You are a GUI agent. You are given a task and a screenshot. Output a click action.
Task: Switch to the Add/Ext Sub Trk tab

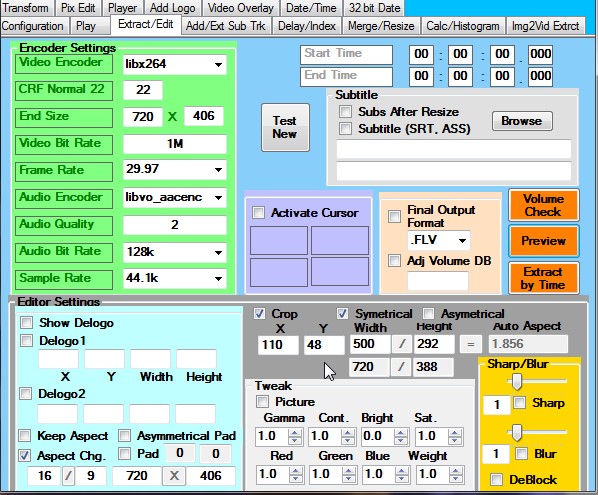coord(225,26)
